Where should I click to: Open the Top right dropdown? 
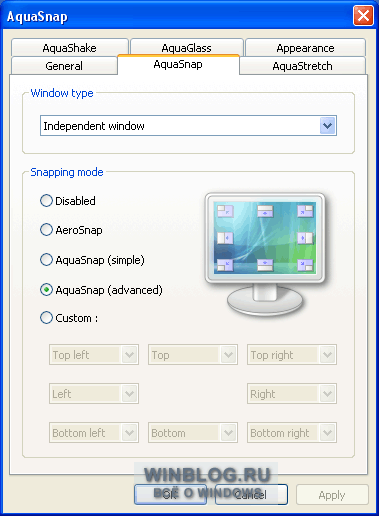292,355
